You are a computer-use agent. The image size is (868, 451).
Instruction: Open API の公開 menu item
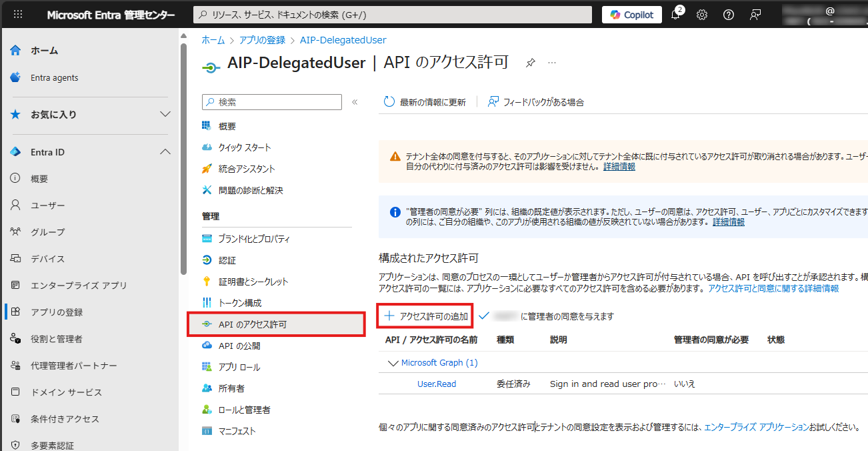(239, 346)
